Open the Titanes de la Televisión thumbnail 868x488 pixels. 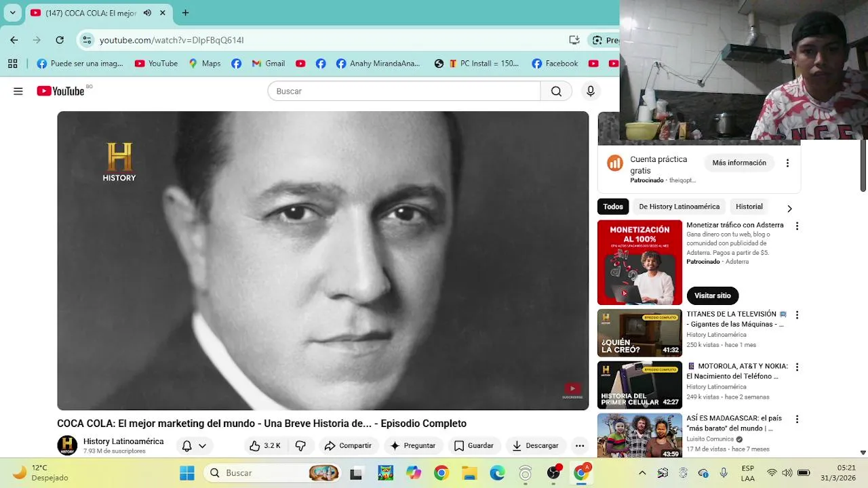tap(639, 333)
